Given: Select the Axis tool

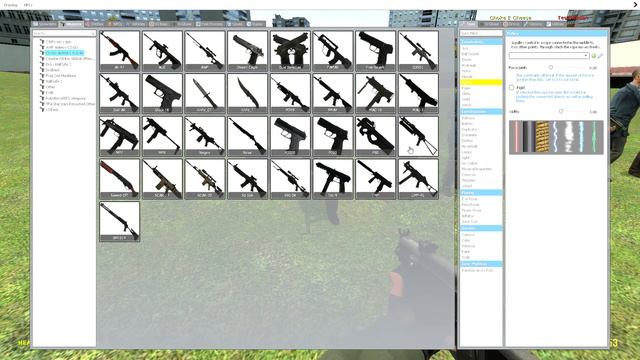Looking at the screenshot, I should point(465,48).
